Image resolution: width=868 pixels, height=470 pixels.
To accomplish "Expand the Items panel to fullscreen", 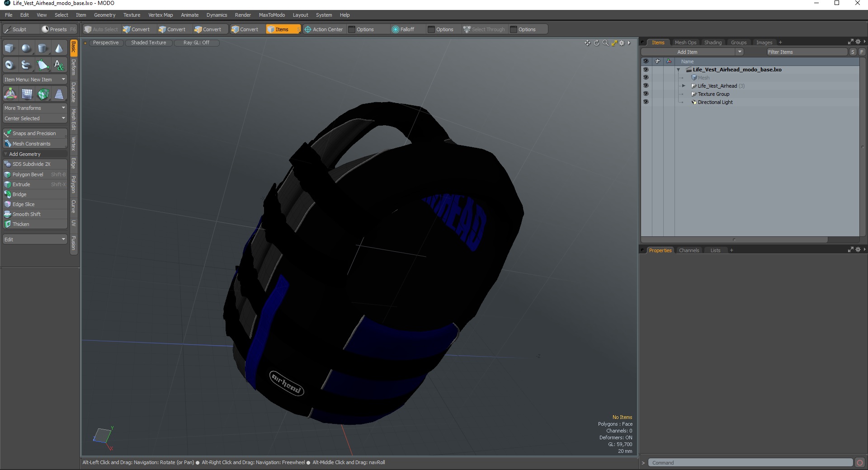I will pos(850,42).
